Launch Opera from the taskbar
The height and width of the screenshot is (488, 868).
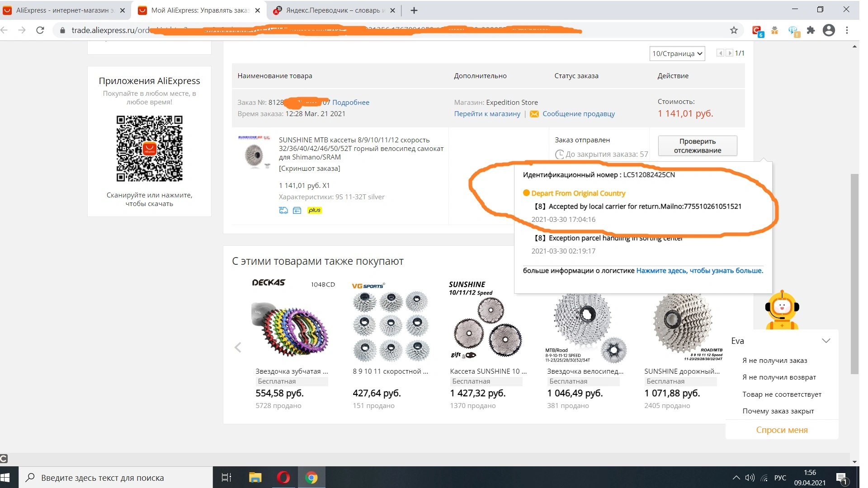point(283,478)
